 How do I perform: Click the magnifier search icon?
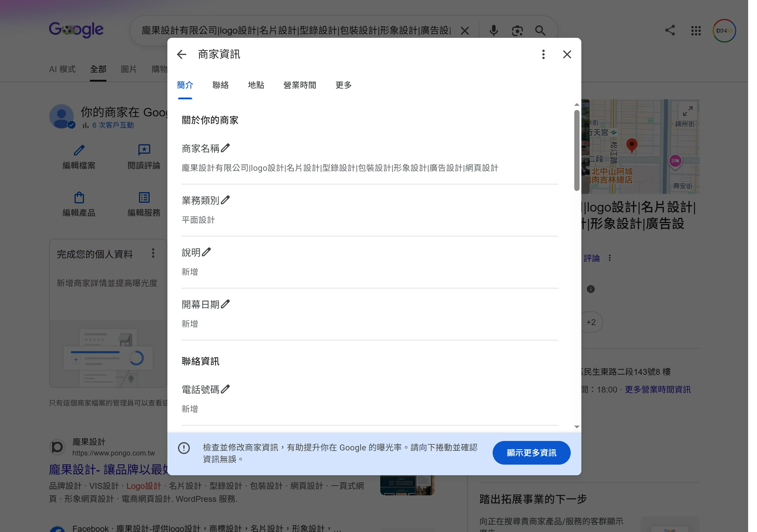click(546, 31)
